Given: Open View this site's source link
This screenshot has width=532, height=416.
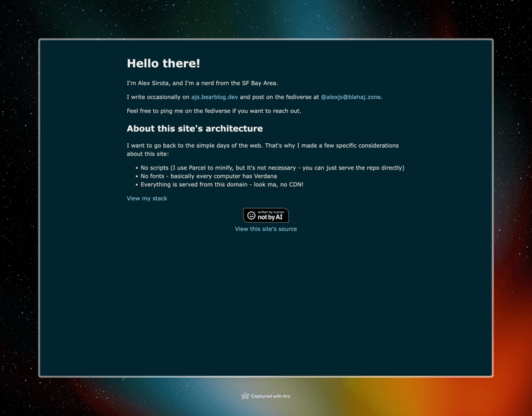Looking at the screenshot, I should point(265,229).
